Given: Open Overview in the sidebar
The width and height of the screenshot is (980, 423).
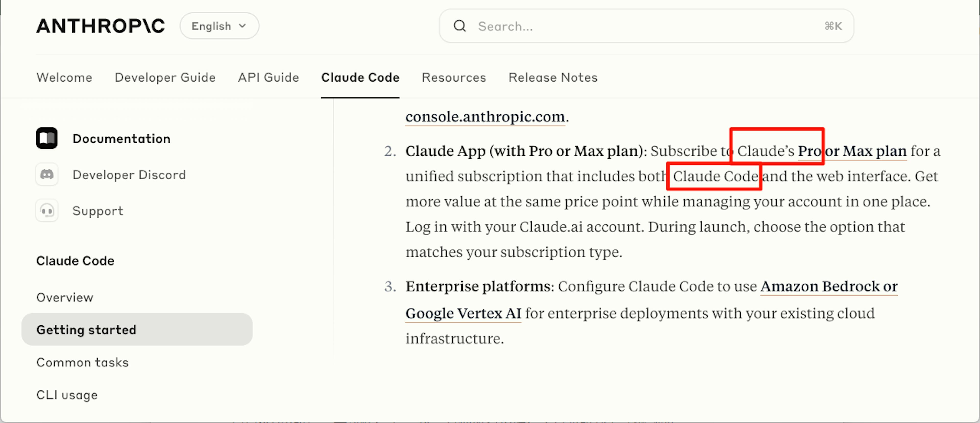Looking at the screenshot, I should [x=65, y=298].
